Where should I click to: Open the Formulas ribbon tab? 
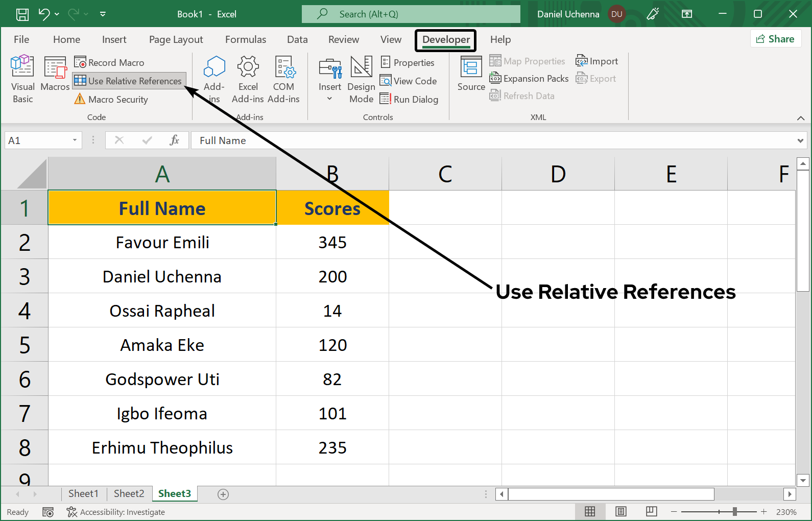[245, 39]
